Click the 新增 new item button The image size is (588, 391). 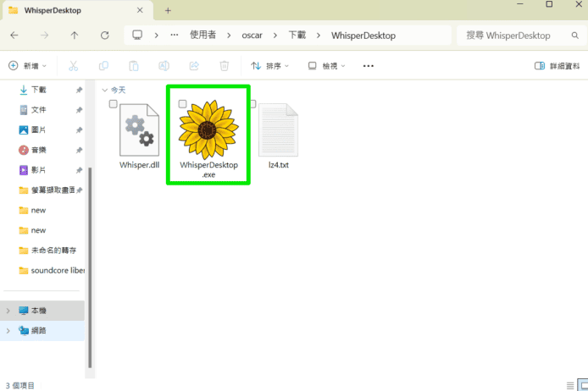click(x=27, y=66)
